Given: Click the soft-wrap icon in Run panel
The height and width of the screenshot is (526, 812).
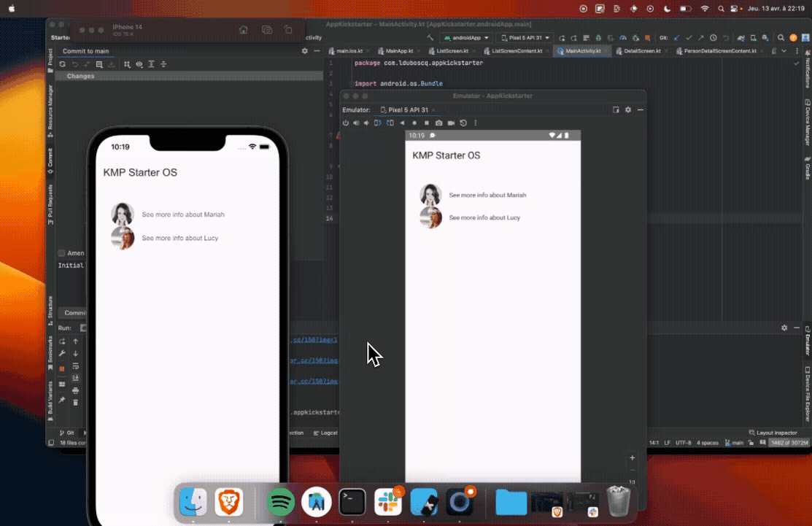Looking at the screenshot, I should (75, 366).
